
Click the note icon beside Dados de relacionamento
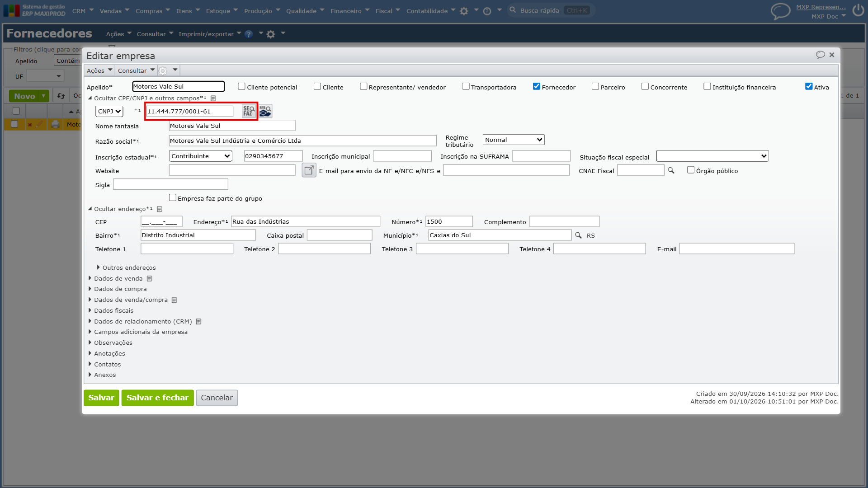[198, 322]
